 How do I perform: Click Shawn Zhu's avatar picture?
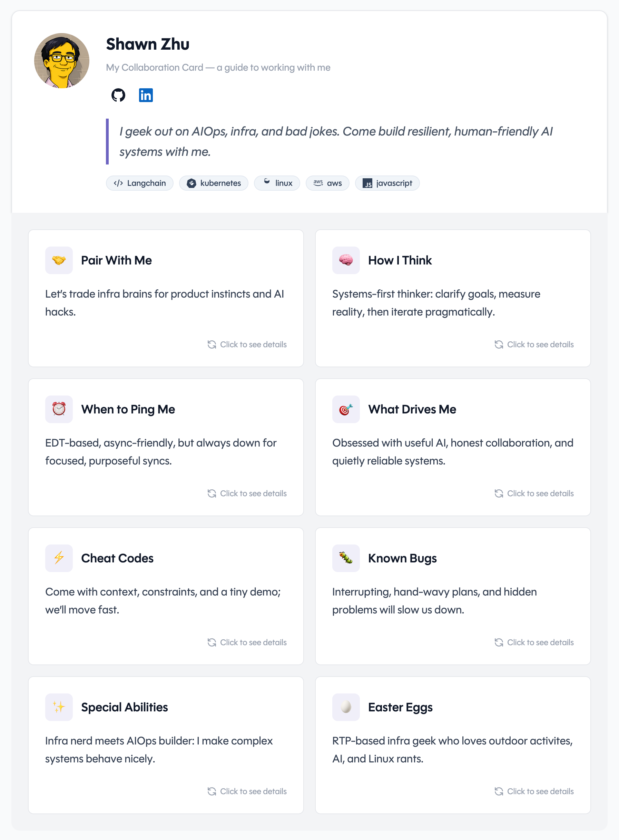point(62,61)
